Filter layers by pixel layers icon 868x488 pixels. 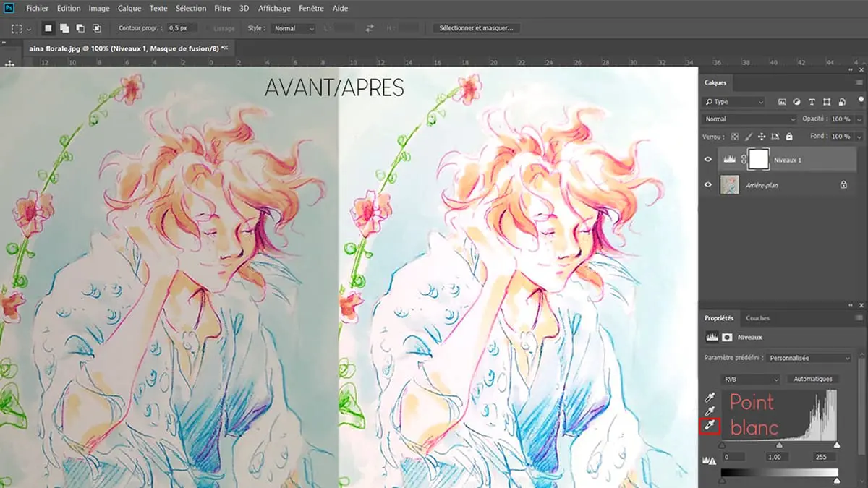coord(783,102)
